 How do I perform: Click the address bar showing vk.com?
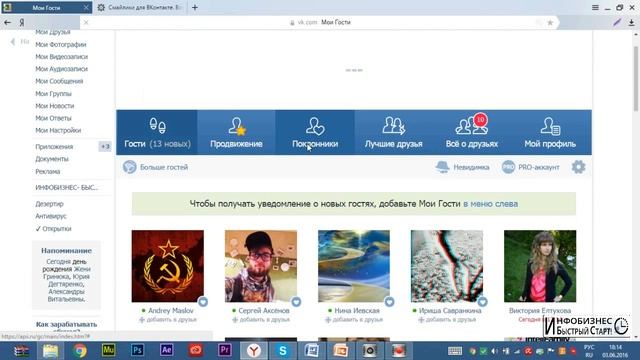click(320, 22)
